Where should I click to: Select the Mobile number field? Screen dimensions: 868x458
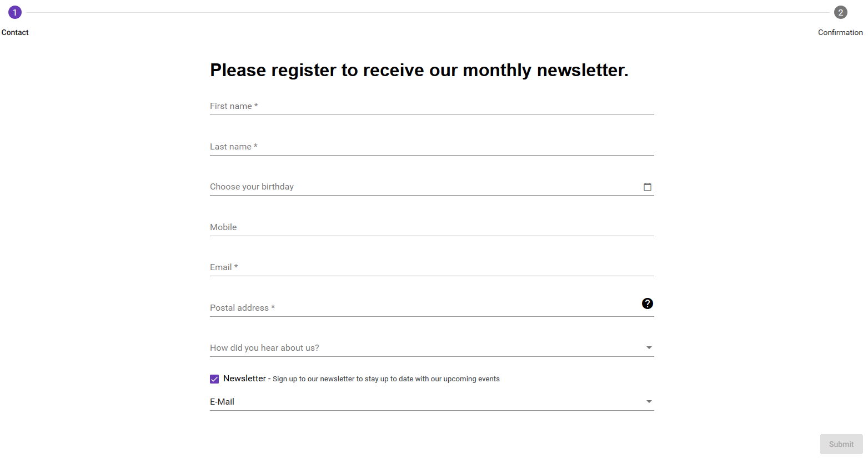[x=432, y=227]
